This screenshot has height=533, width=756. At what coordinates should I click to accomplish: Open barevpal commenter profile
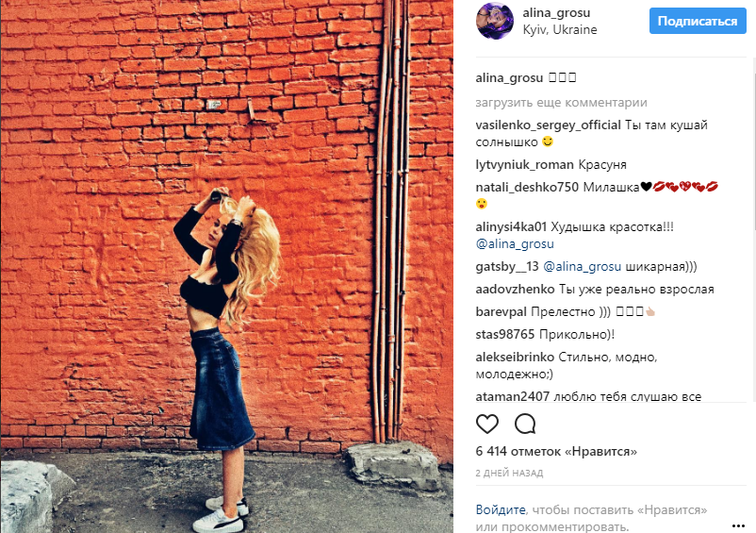[x=501, y=312]
